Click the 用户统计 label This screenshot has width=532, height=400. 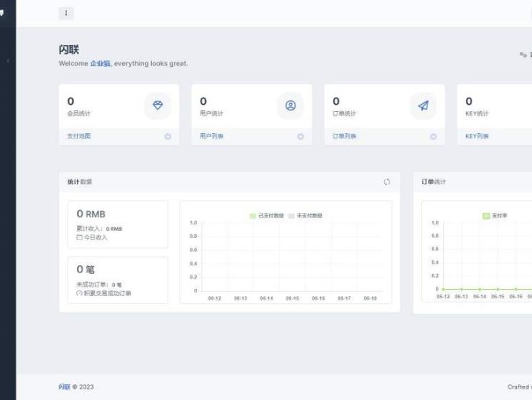click(212, 113)
